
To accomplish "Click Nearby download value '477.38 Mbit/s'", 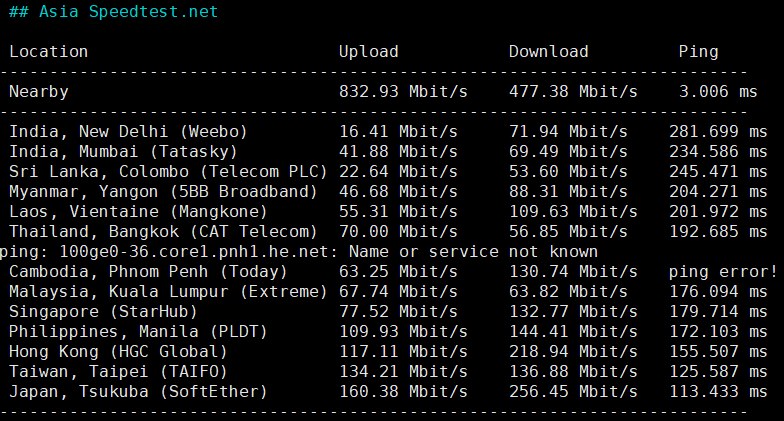I will click(574, 92).
